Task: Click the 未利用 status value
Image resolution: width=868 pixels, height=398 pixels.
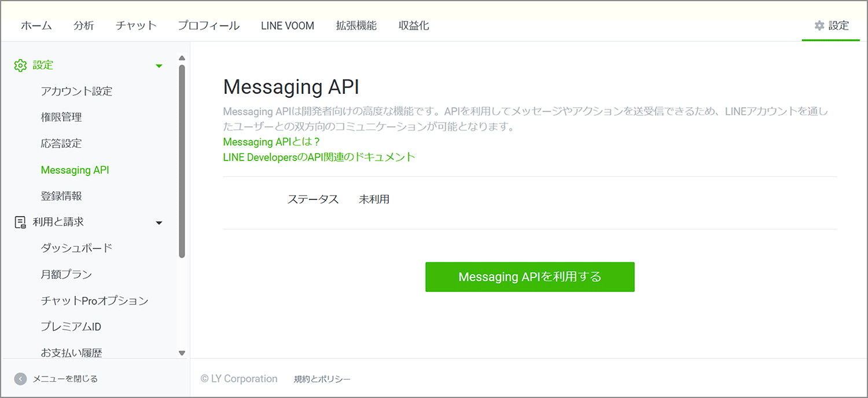Action: [x=374, y=199]
